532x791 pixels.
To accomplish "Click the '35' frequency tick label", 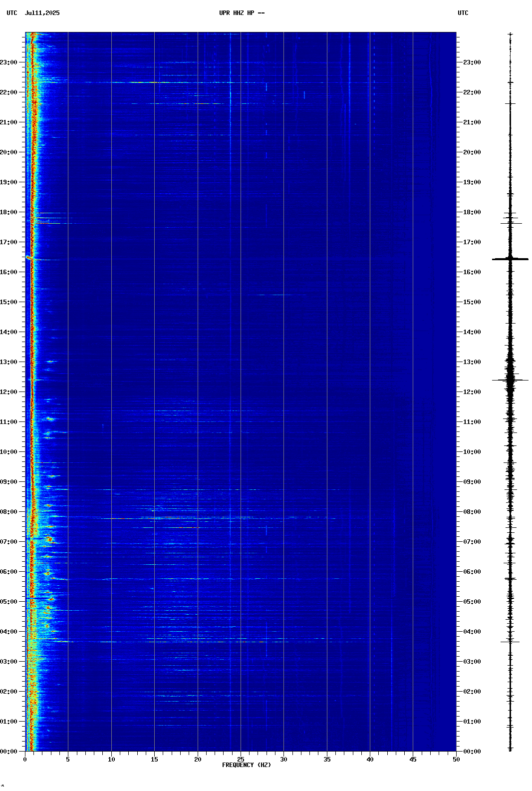I will point(327,760).
